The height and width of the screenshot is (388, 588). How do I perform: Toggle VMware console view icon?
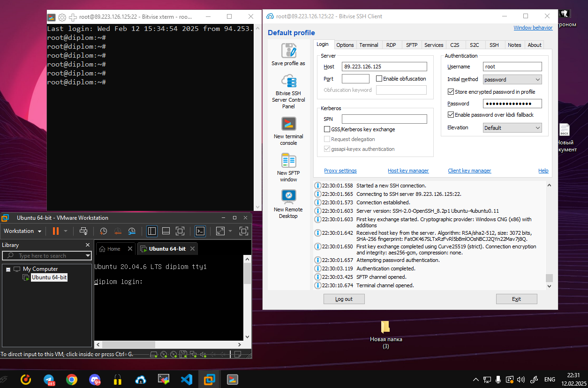(x=200, y=231)
